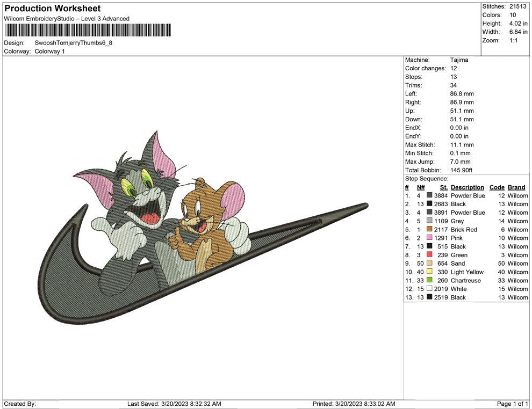Viewport: 532px width, 409px height.
Task: Click the 330 Light Yellow swatch
Action: tap(429, 272)
